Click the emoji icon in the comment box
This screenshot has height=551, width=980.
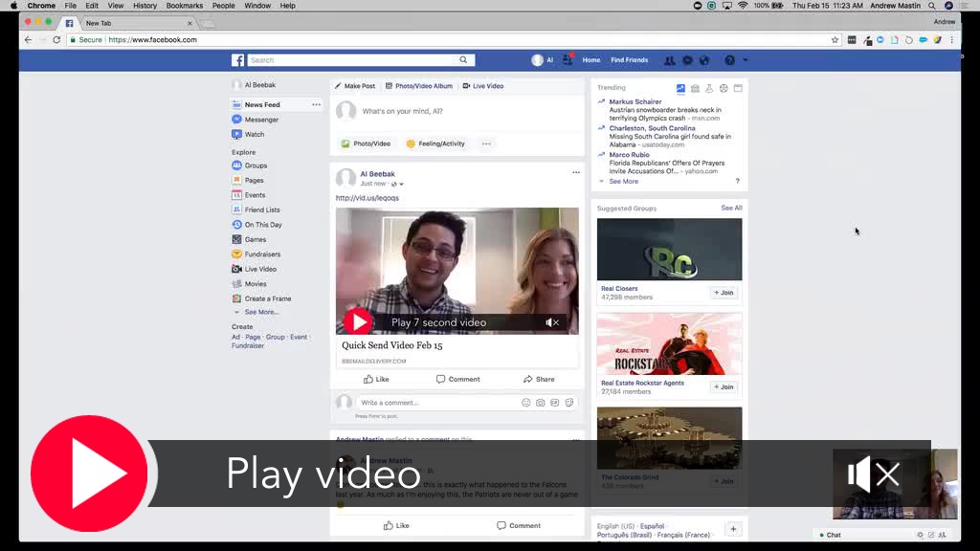[525, 402]
